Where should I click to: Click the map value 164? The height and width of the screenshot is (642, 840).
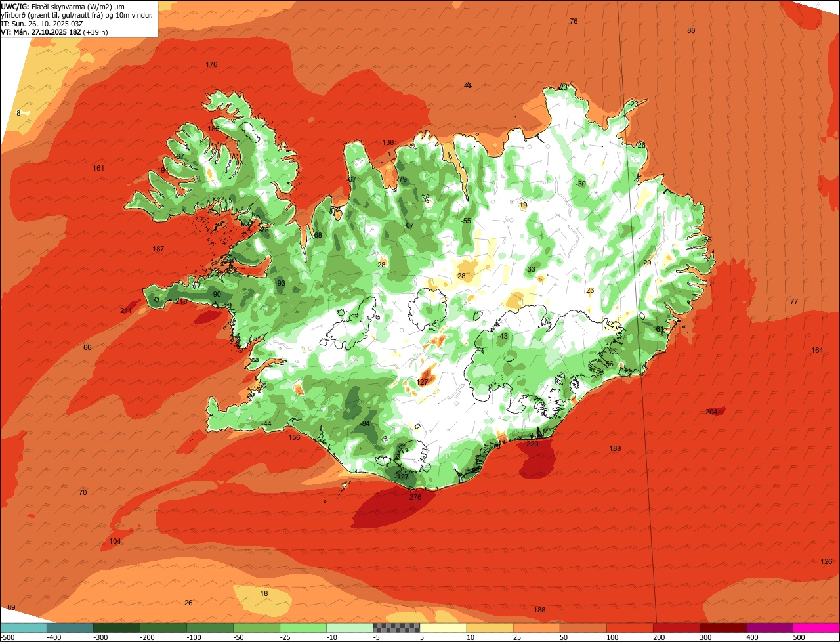[x=817, y=350]
